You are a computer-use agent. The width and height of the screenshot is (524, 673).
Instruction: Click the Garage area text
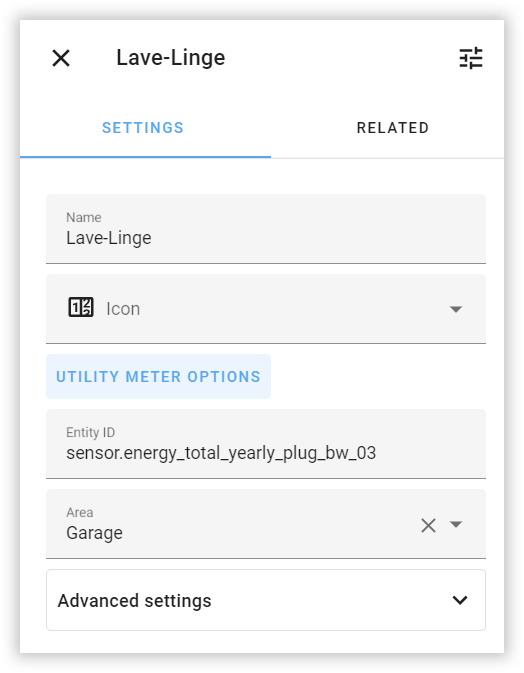coord(94,533)
